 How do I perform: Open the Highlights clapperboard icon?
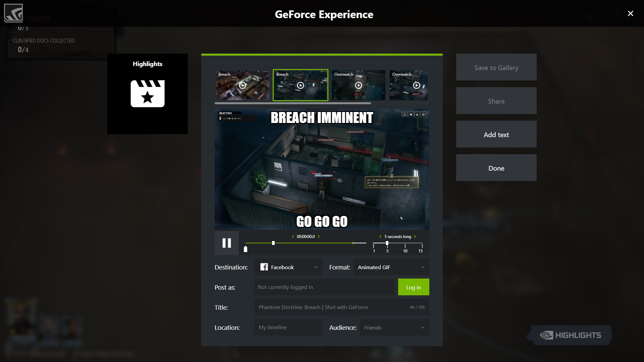[x=148, y=94]
